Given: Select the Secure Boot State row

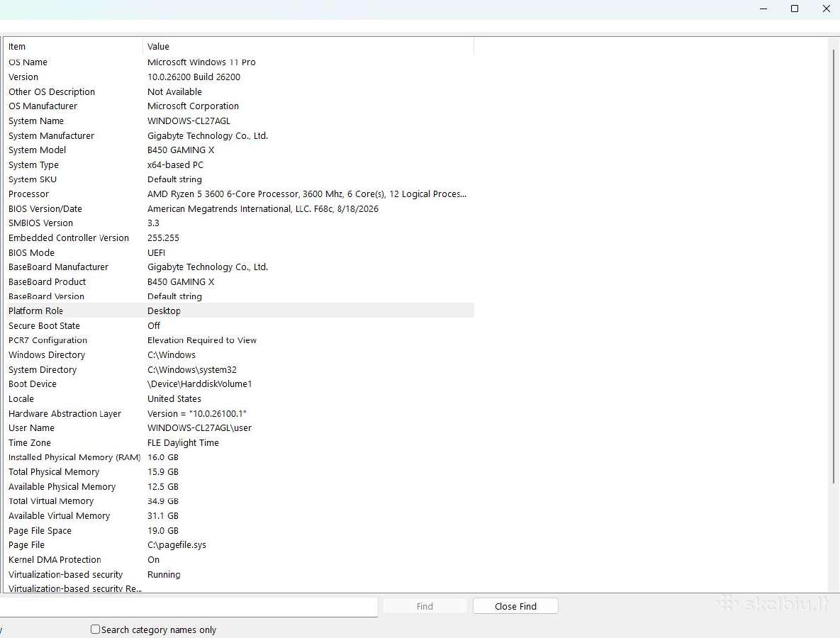Looking at the screenshot, I should pyautogui.click(x=239, y=325).
